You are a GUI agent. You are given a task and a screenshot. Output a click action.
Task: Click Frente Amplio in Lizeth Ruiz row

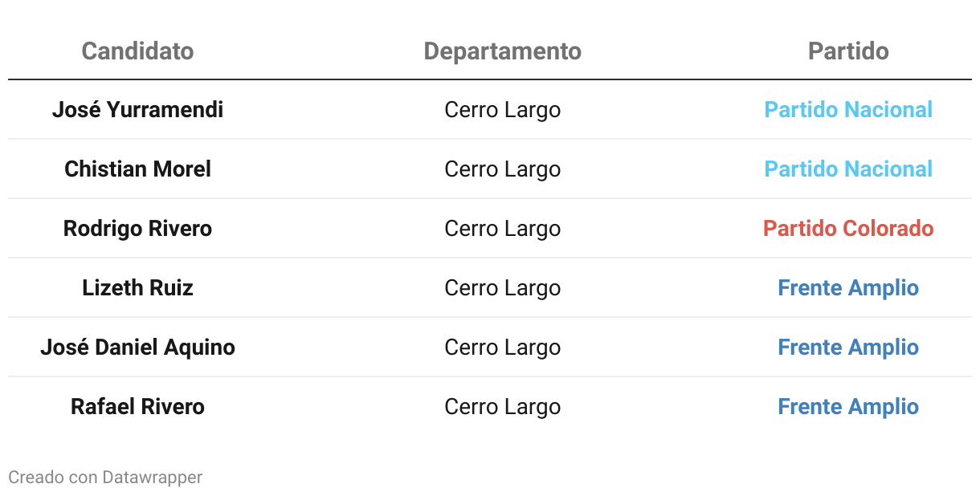848,287
